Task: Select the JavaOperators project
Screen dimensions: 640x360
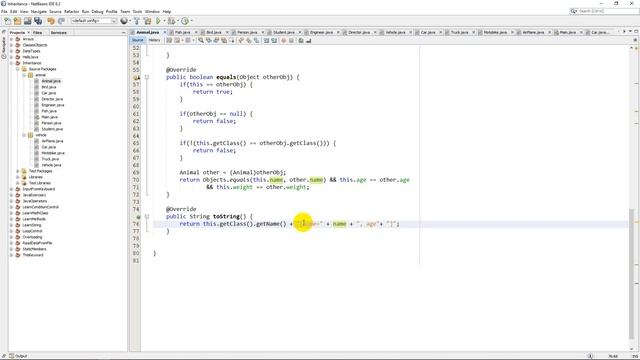Action: coord(35,201)
